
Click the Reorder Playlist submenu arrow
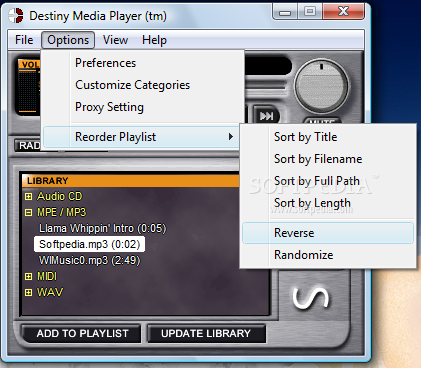(231, 137)
